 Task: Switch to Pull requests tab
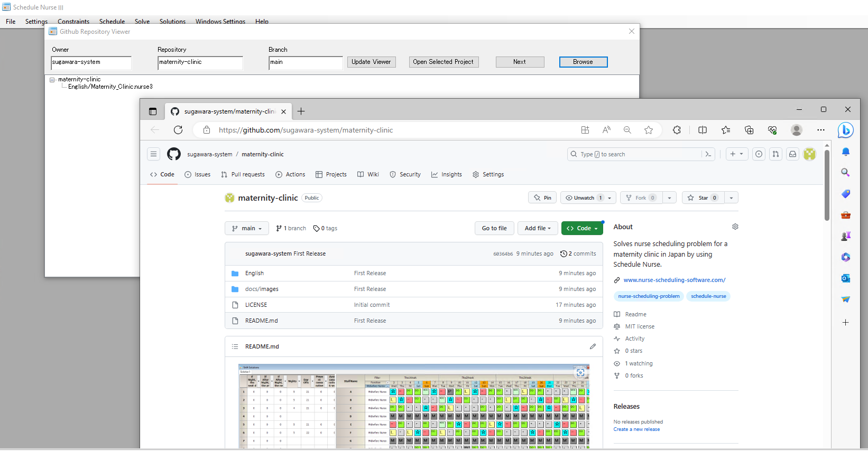[243, 174]
